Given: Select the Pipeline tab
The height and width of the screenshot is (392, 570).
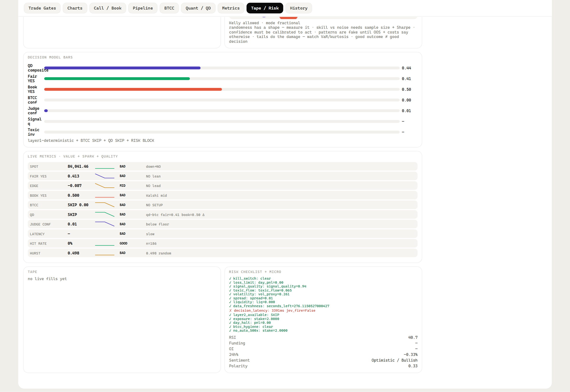Looking at the screenshot, I should pos(143,8).
